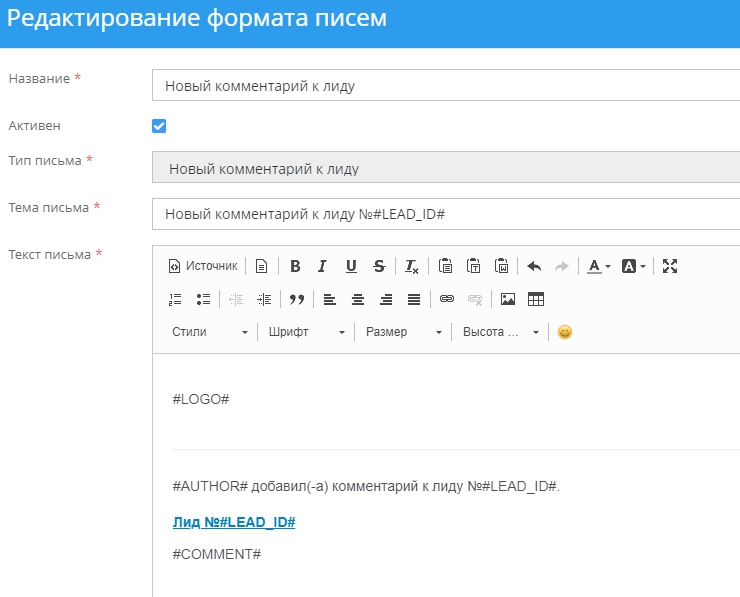Screen dimensions: 740x597
Task: Open the text color picker
Action: pyautogui.click(x=598, y=266)
